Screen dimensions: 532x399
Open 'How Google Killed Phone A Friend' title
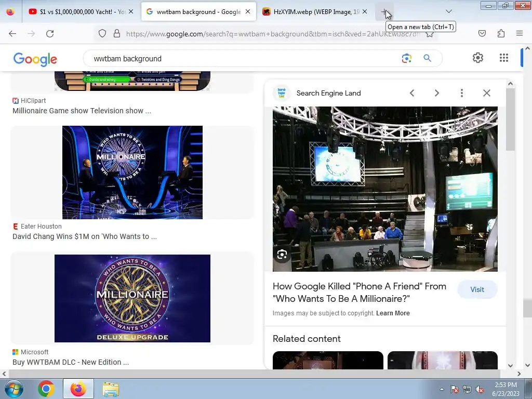click(x=360, y=292)
